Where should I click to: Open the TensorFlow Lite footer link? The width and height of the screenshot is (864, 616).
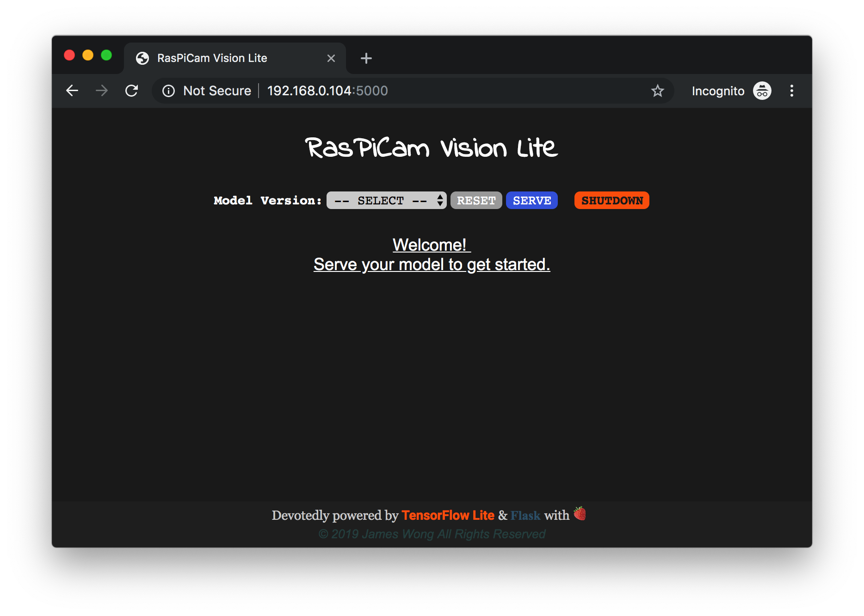tap(448, 515)
